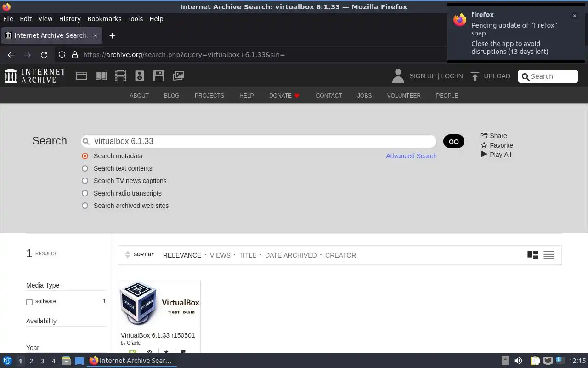Image resolution: width=588 pixels, height=368 pixels.
Task: Click the Internet Archive logo
Action: click(x=35, y=76)
